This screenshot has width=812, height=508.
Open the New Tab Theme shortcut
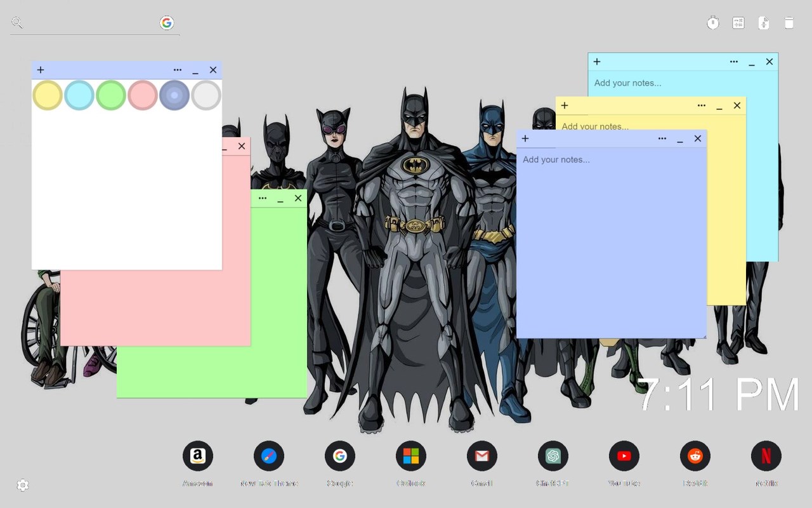269,456
